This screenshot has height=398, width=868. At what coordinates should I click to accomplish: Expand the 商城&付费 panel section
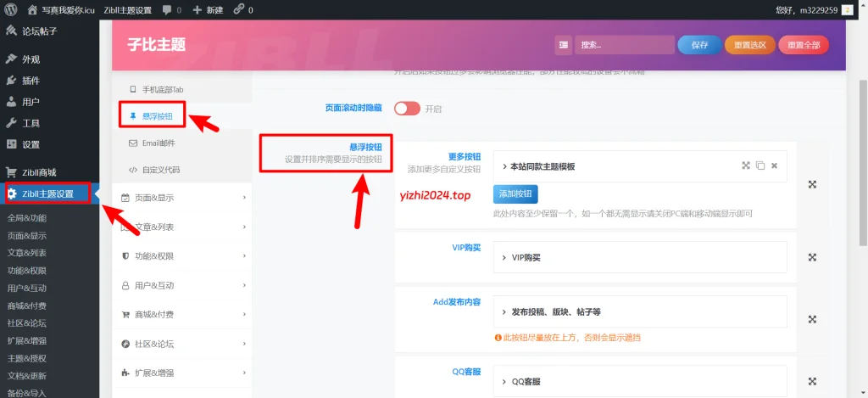point(181,315)
